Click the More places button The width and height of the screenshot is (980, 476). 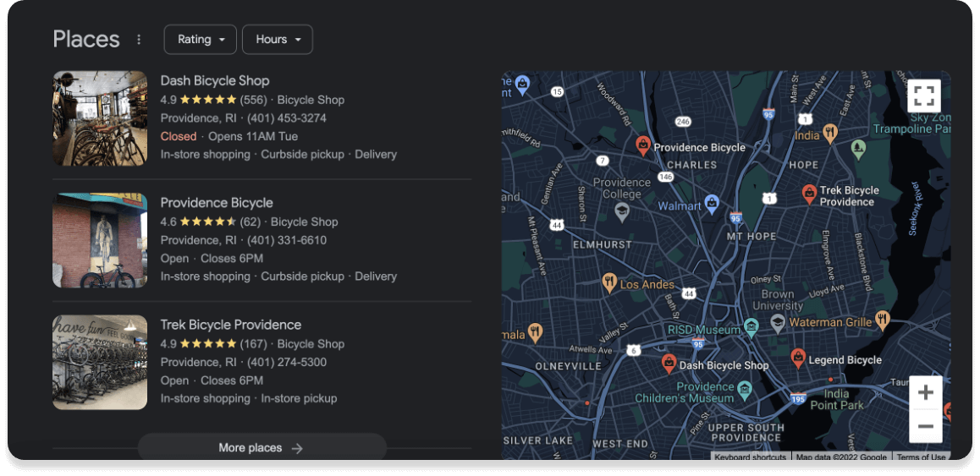click(262, 448)
